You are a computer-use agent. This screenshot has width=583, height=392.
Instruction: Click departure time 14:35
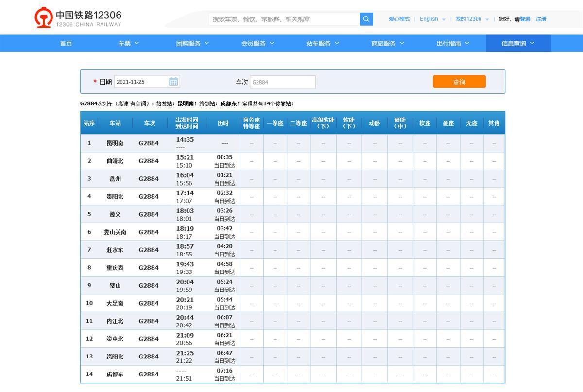point(185,140)
